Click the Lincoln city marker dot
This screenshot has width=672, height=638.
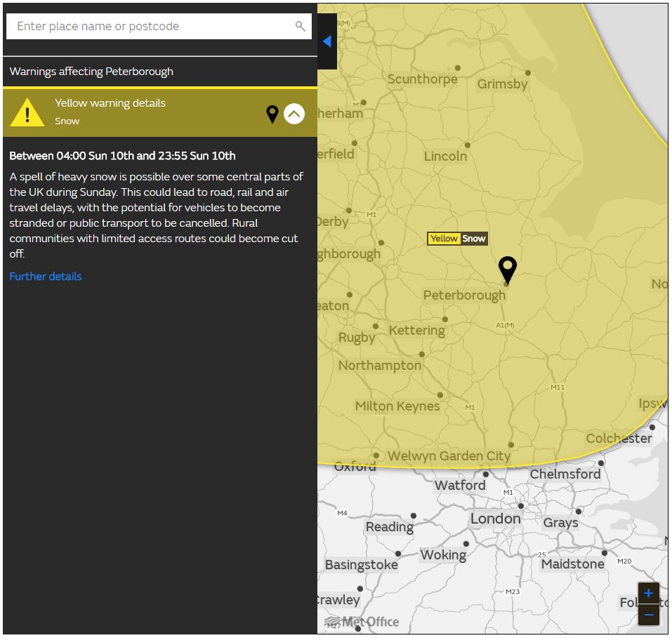tap(468, 145)
